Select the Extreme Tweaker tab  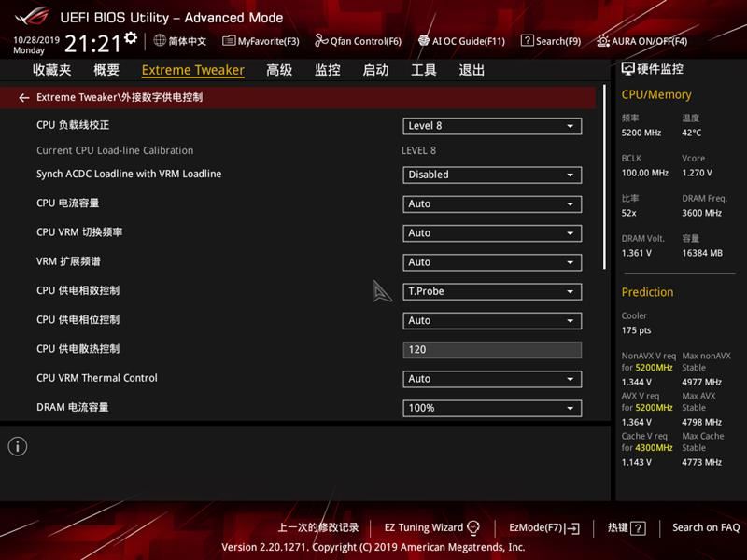click(x=193, y=70)
